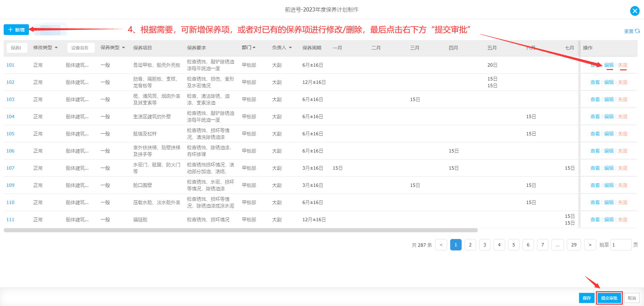Select page 6 in pagination
The height and width of the screenshot is (306, 644).
(528, 245)
